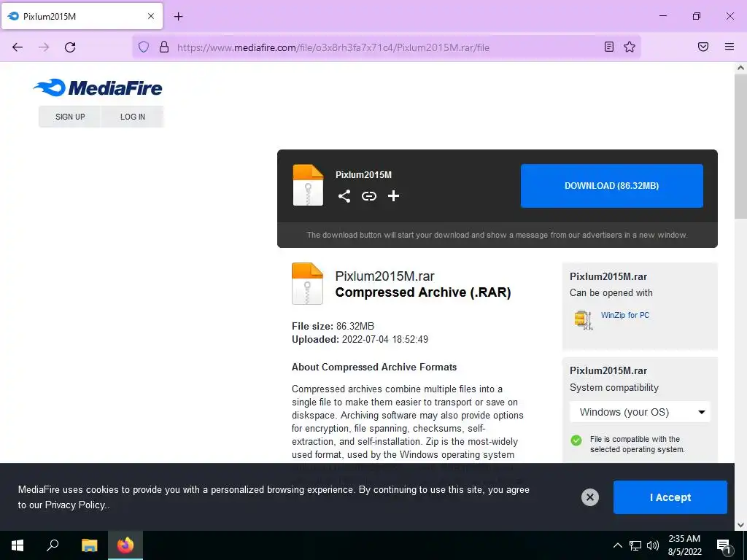Dismiss cookie banner with the X icon
747x560 pixels.
589,497
